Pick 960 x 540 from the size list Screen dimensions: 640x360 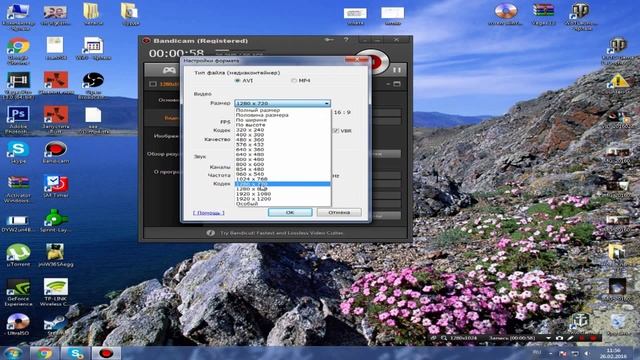(282, 174)
